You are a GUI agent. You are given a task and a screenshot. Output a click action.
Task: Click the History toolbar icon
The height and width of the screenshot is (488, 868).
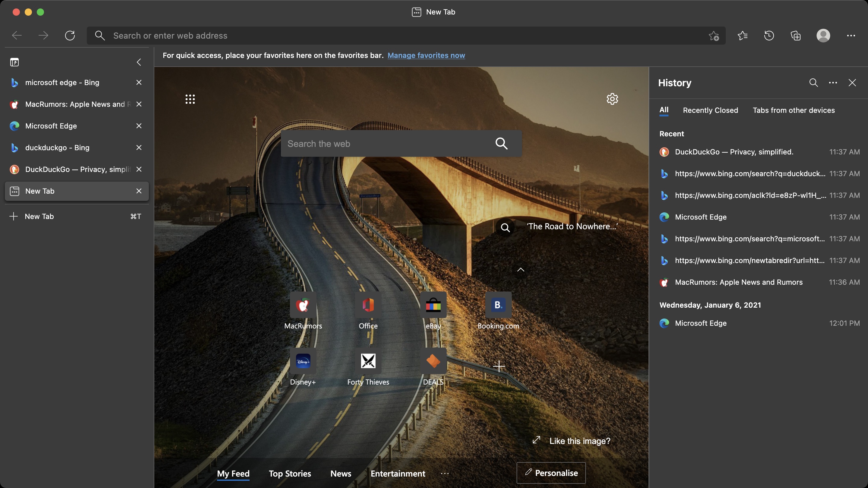pos(769,35)
